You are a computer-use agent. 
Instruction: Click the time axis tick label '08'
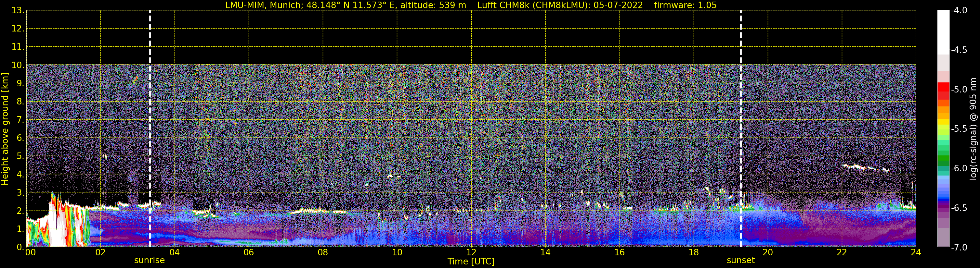323,252
